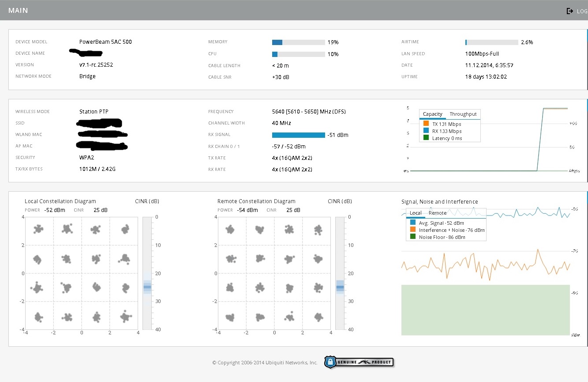Click the +30 dB cable SNR value

pyautogui.click(x=281, y=77)
